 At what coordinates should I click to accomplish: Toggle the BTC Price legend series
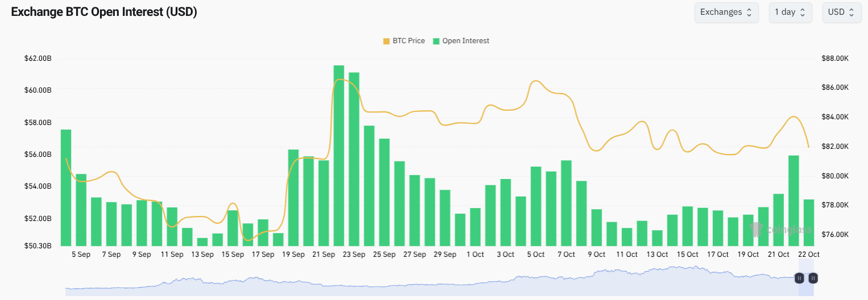point(404,41)
